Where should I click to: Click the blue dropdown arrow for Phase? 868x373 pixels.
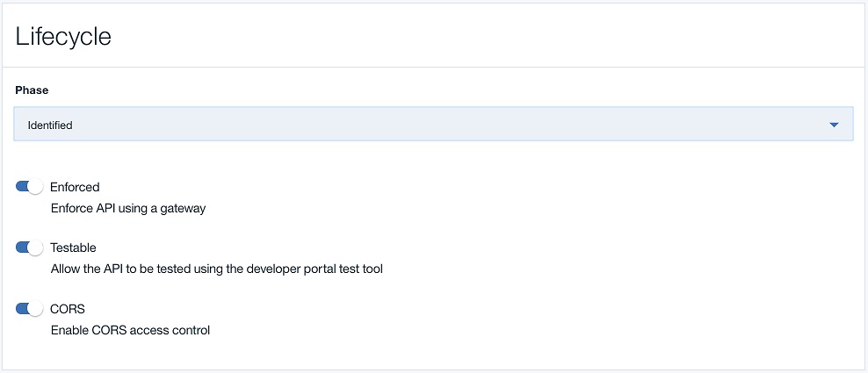tap(834, 126)
